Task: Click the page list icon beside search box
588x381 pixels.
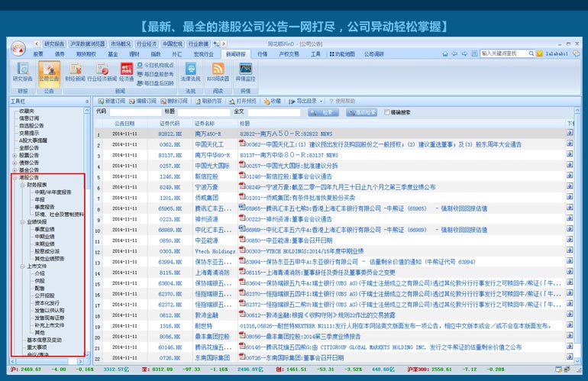Action: [474, 54]
